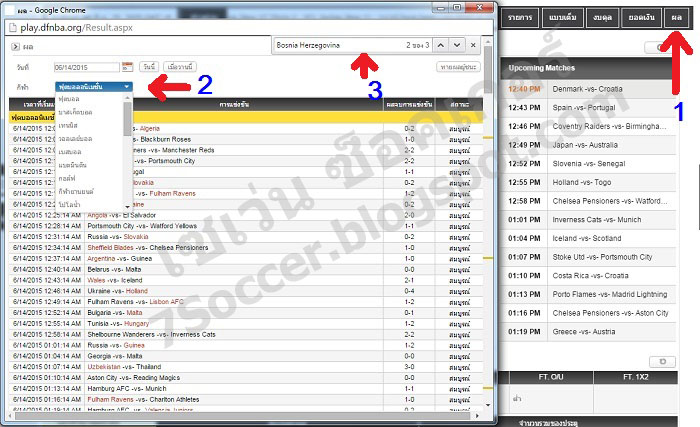This screenshot has width=700, height=427.
Task: Click the Ukraine -vs- Holland result row
Action: coord(246,291)
